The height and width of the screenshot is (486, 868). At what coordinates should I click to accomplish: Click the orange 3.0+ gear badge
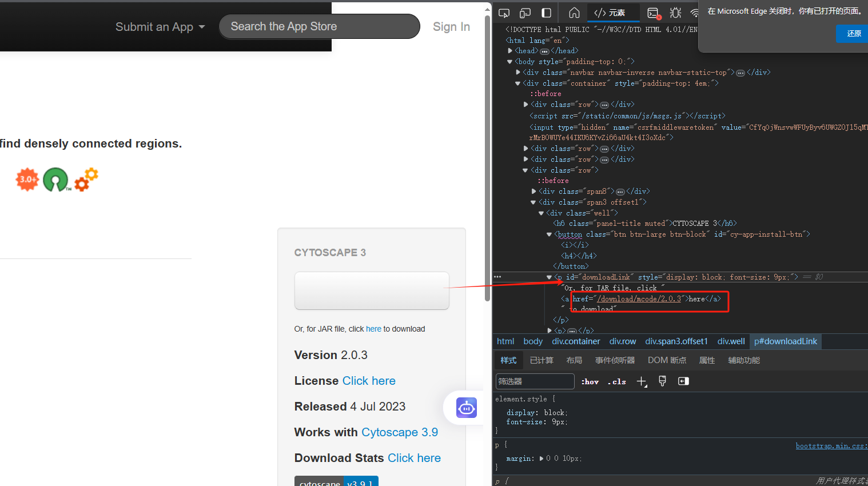(x=27, y=180)
